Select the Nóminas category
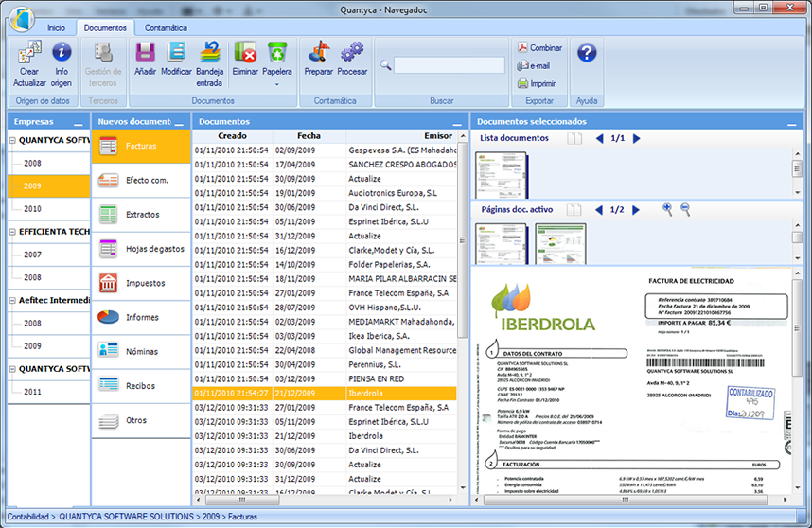This screenshot has width=812, height=528. click(141, 351)
